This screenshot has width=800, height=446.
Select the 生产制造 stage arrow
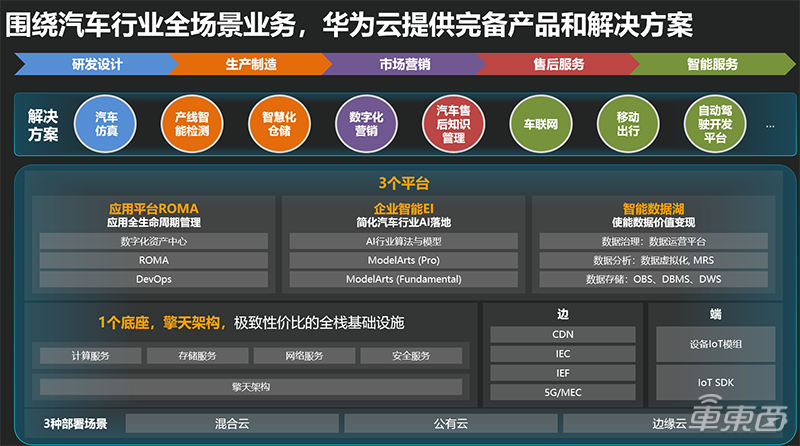(250, 64)
